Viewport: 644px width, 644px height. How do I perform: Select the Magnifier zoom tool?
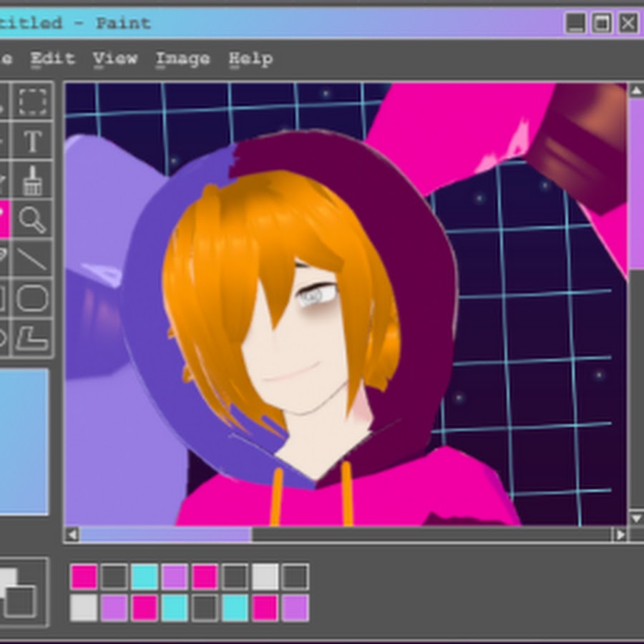pyautogui.click(x=32, y=220)
